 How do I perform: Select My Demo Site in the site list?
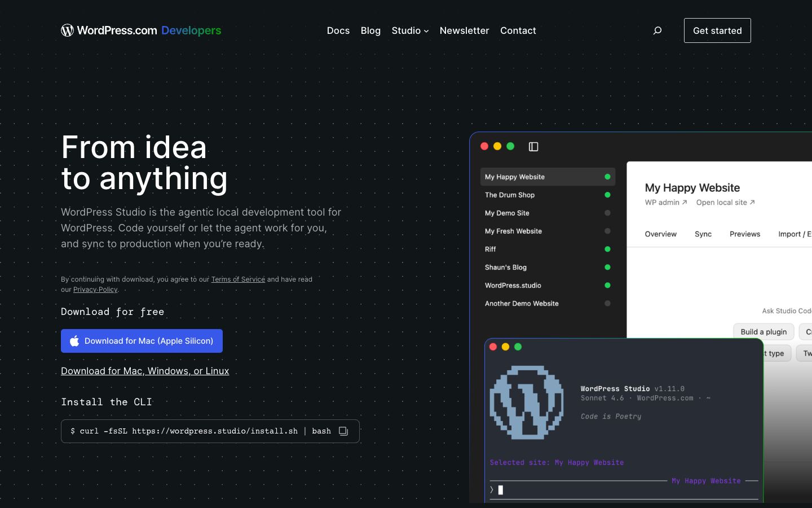(548, 213)
